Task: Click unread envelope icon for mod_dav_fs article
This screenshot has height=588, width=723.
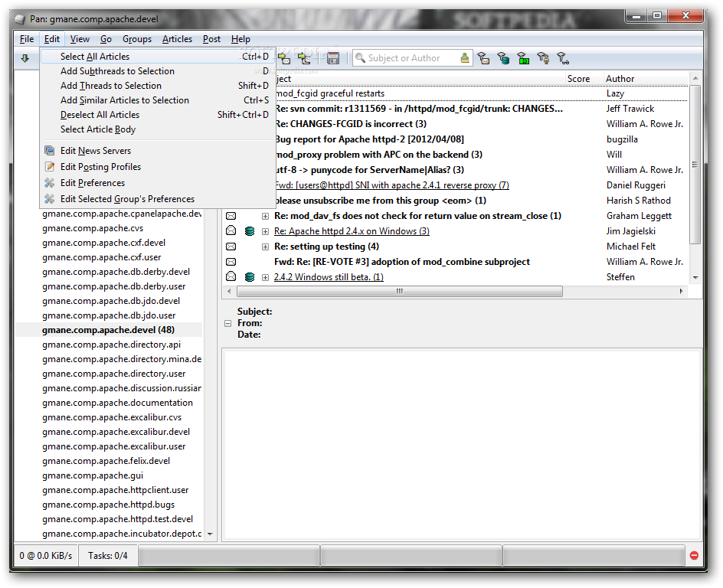Action: (231, 216)
